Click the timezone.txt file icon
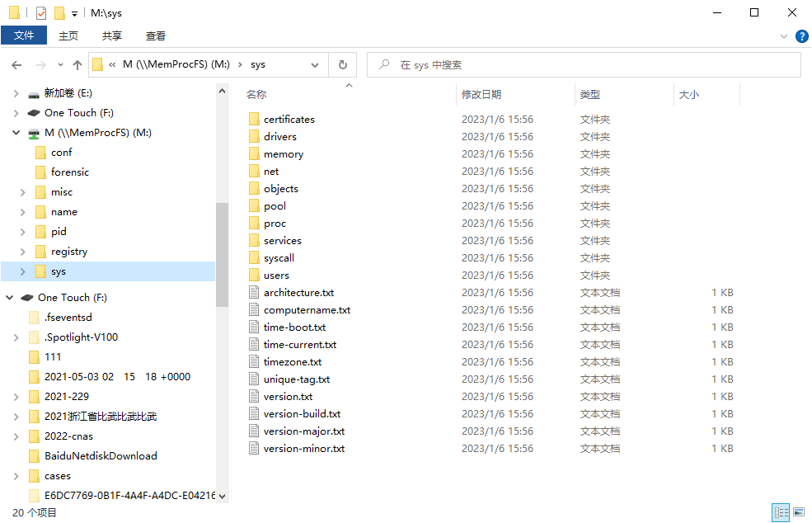Viewport: 812px width, 523px height. (254, 362)
